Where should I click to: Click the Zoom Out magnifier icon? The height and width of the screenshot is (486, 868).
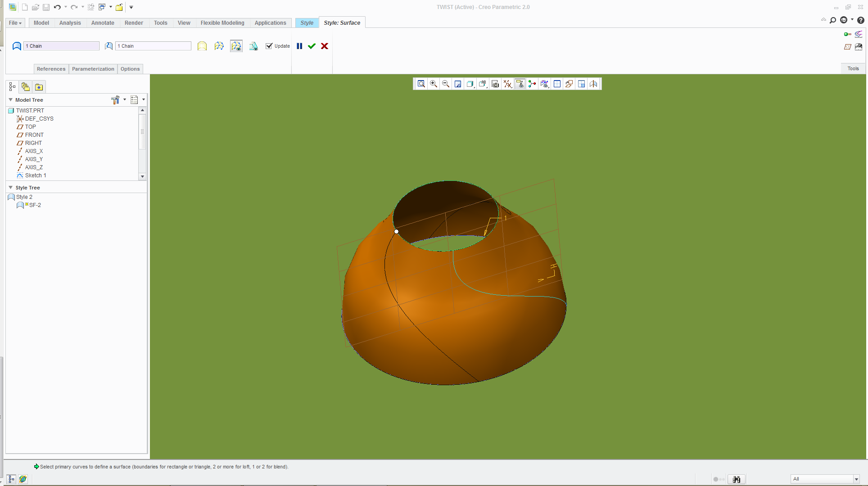coord(446,84)
